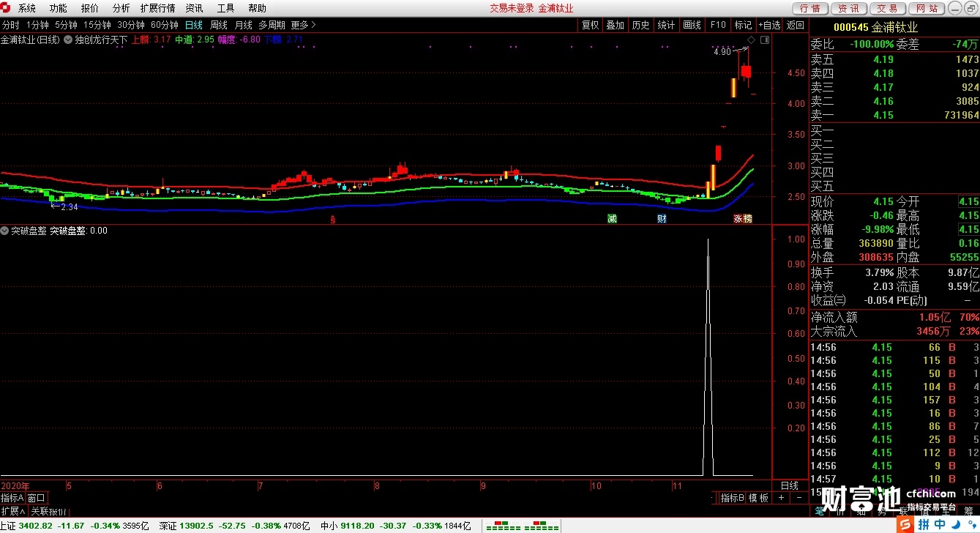Click the 历史 toolbar button
980x533 pixels.
coord(641,25)
